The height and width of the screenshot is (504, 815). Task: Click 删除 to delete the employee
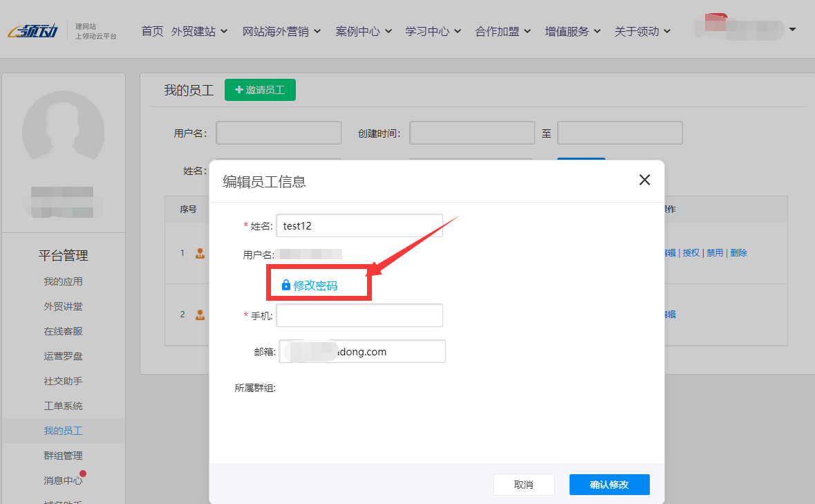tap(738, 252)
